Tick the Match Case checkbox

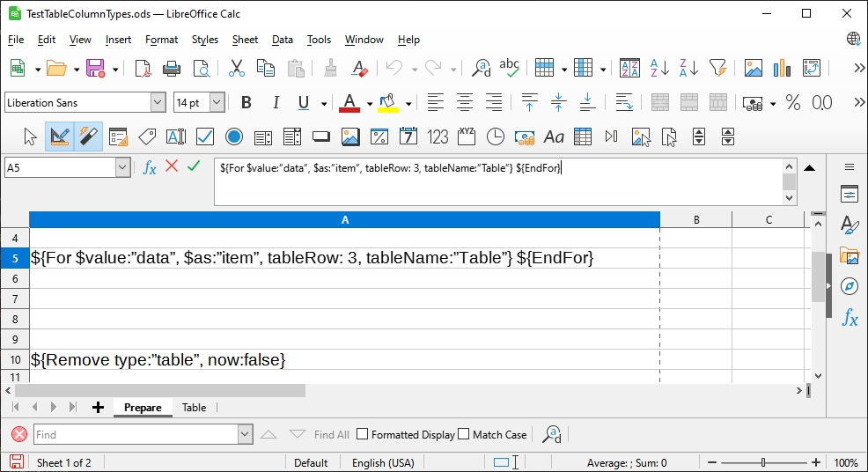(x=464, y=434)
